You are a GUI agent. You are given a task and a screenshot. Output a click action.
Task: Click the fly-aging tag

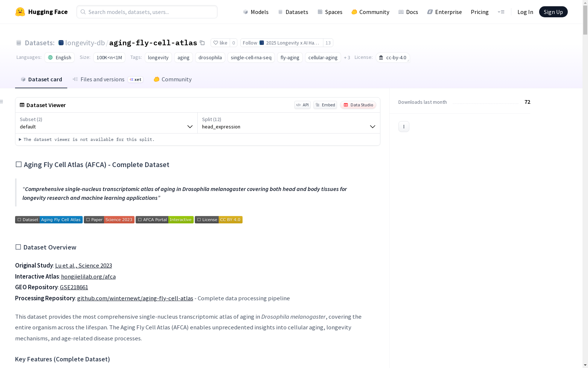290,57
